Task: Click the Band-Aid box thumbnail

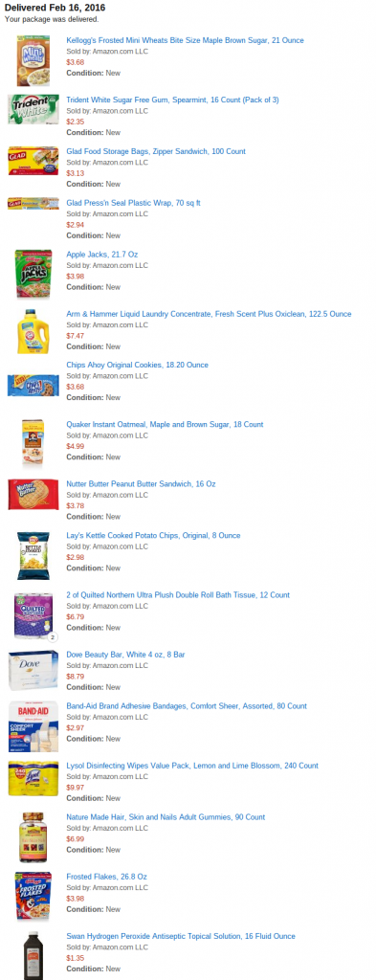Action: click(x=33, y=726)
